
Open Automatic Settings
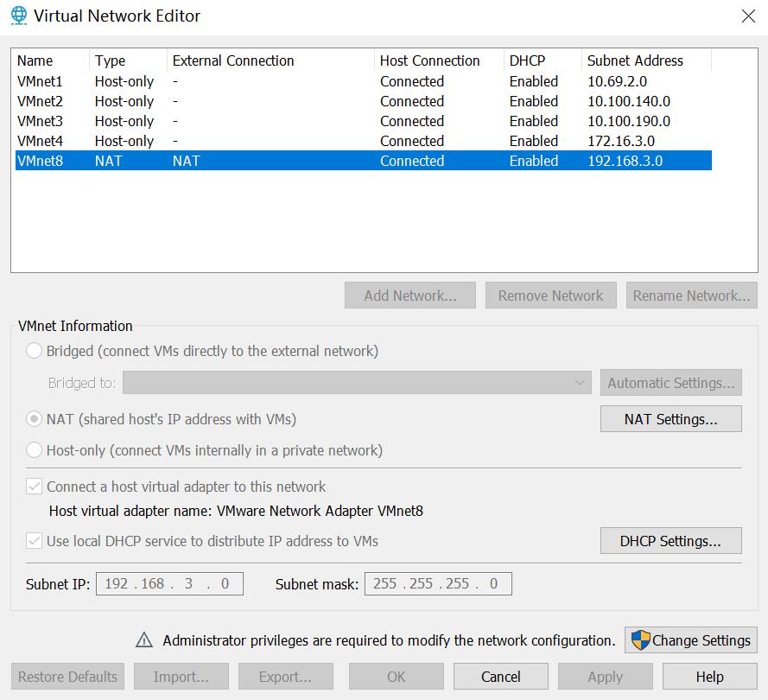671,383
